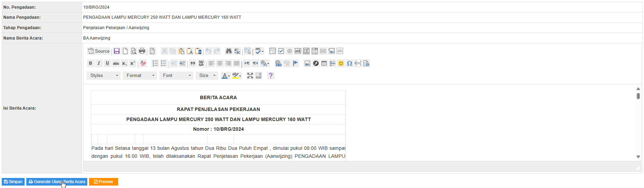Click the Print icon in toolbar
The image size is (644, 188).
click(x=142, y=51)
